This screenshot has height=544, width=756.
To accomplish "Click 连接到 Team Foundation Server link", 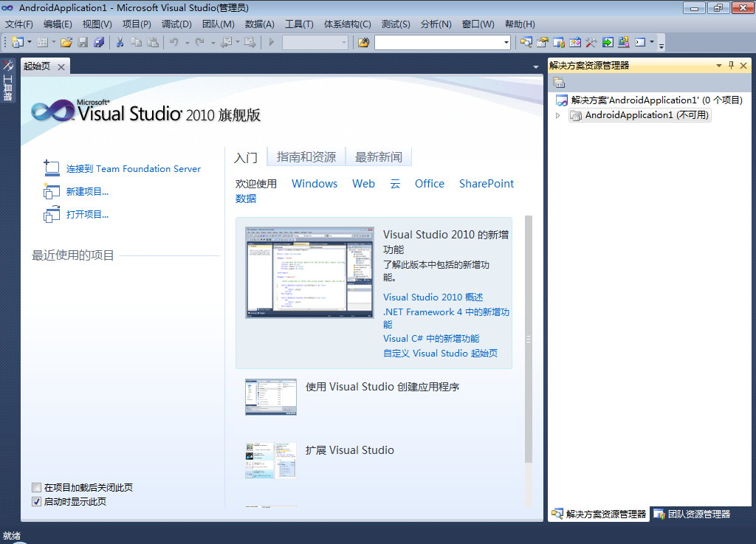I will pyautogui.click(x=134, y=168).
